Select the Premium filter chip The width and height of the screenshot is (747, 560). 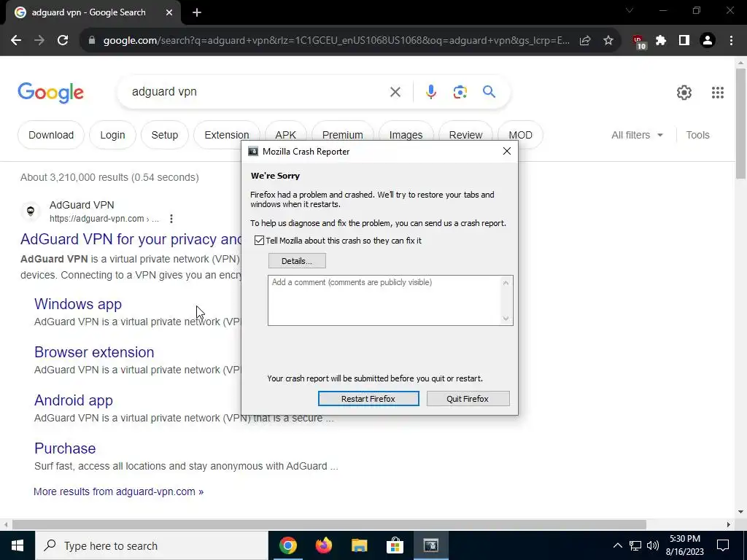343,131
